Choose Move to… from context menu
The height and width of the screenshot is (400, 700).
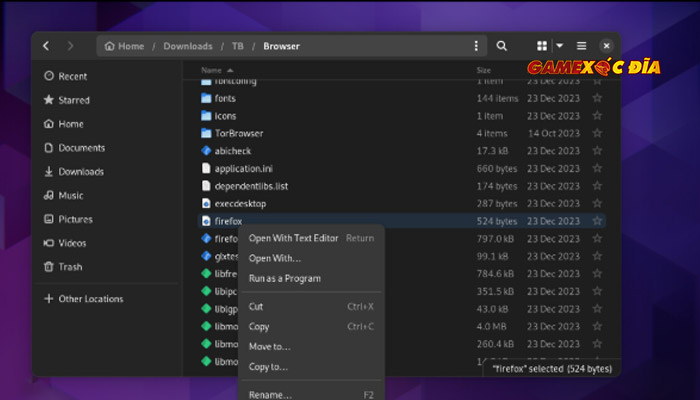click(x=311, y=347)
